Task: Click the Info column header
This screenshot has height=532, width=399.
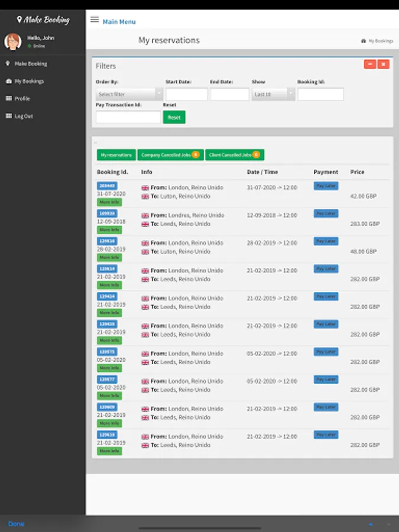Action: (x=147, y=171)
